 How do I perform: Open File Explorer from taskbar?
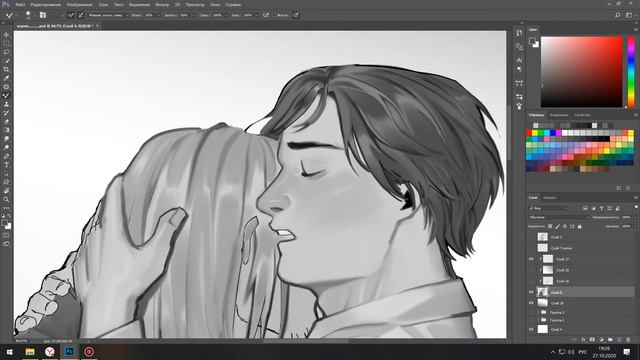click(30, 352)
